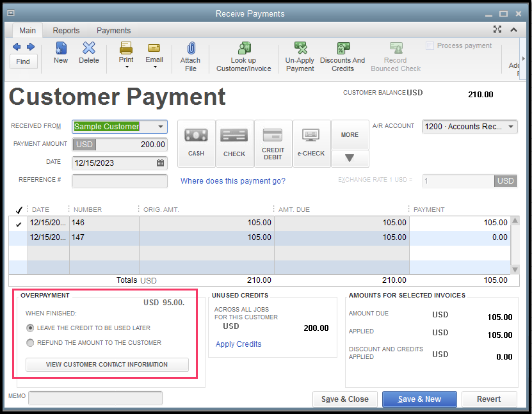Open the date calendar picker icon
Image resolution: width=532 pixels, height=414 pixels.
pyautogui.click(x=161, y=163)
